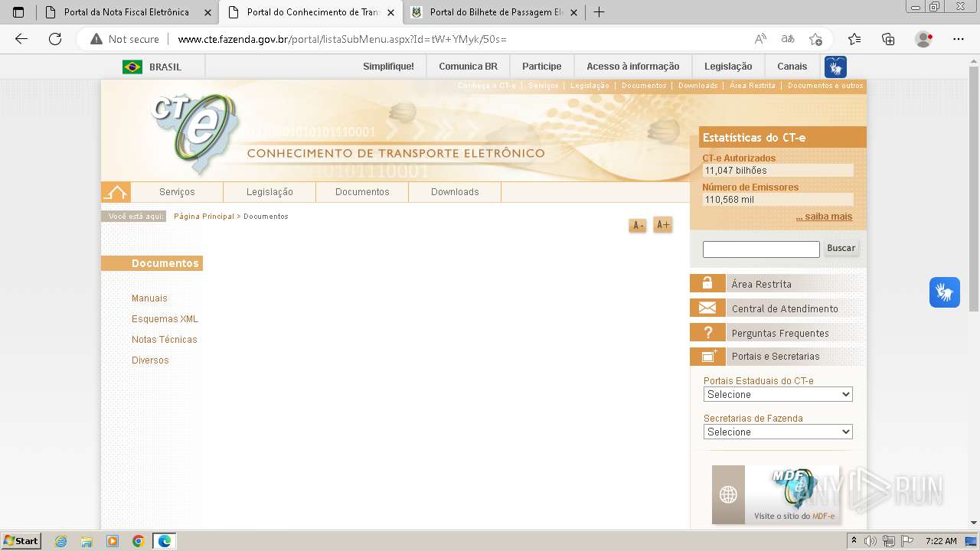Click Acesso à informação link
The height and width of the screenshot is (551, 980).
(633, 67)
